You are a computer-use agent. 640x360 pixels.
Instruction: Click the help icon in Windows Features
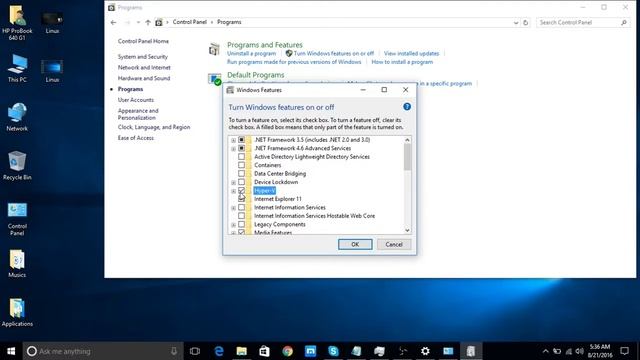click(x=407, y=107)
